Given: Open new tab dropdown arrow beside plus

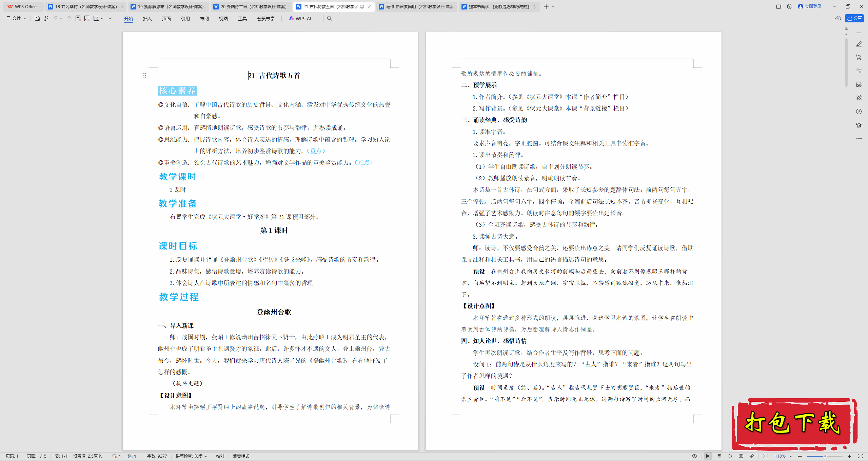Looking at the screenshot, I should click(553, 7).
